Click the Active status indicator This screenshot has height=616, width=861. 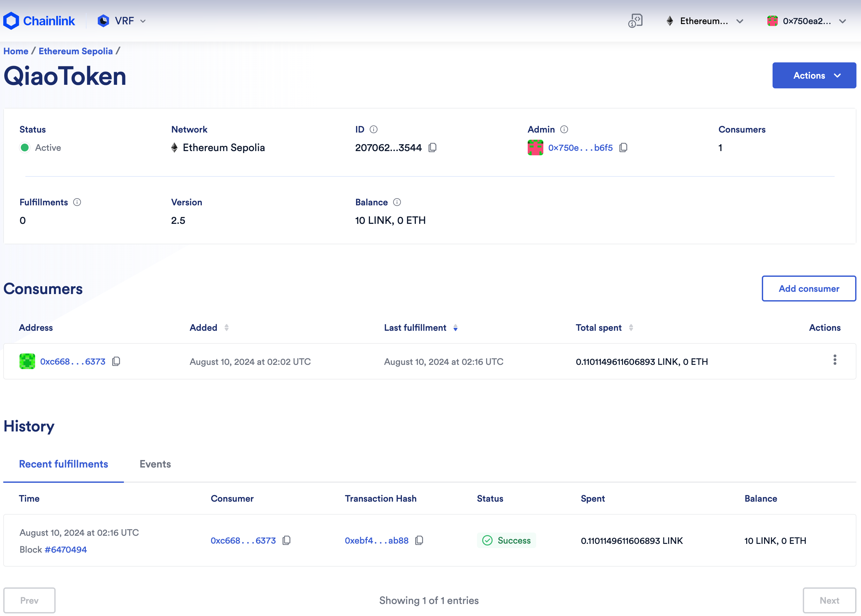pos(40,148)
